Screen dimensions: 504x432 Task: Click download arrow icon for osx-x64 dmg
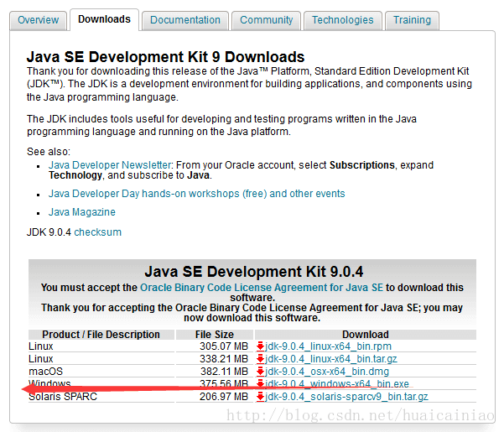coord(260,372)
